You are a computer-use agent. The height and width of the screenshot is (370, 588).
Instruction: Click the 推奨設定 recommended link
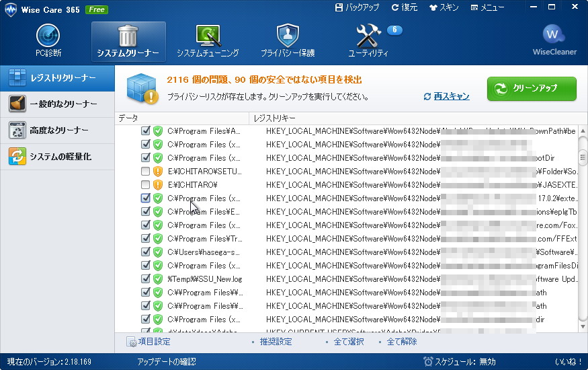coord(276,342)
